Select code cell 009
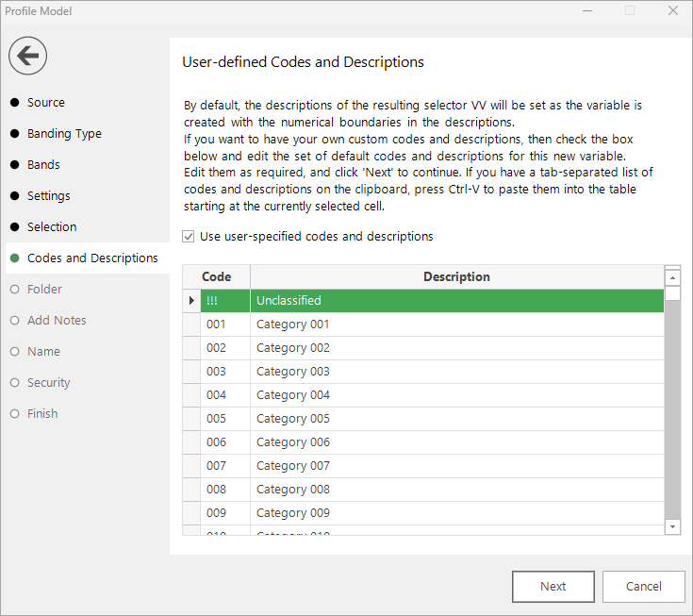The image size is (693, 616). point(225,513)
